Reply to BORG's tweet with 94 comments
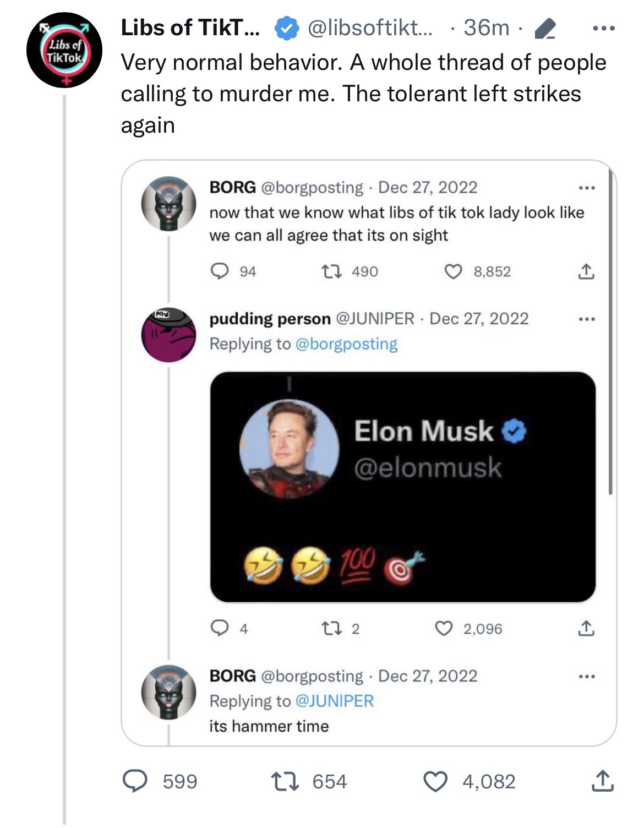 [x=220, y=271]
